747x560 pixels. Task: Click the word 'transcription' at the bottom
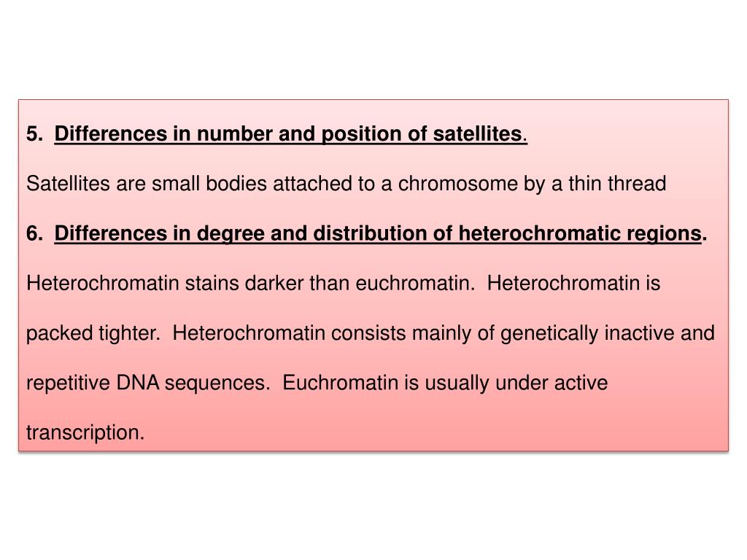(83, 433)
